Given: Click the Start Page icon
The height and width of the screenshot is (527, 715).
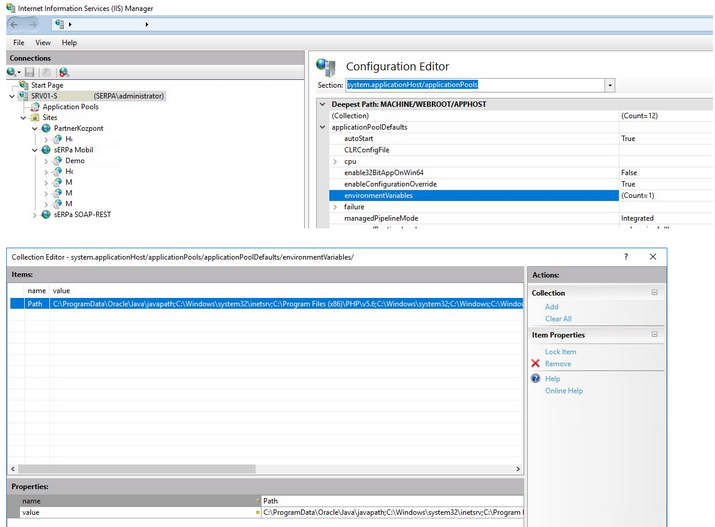Looking at the screenshot, I should [x=24, y=85].
